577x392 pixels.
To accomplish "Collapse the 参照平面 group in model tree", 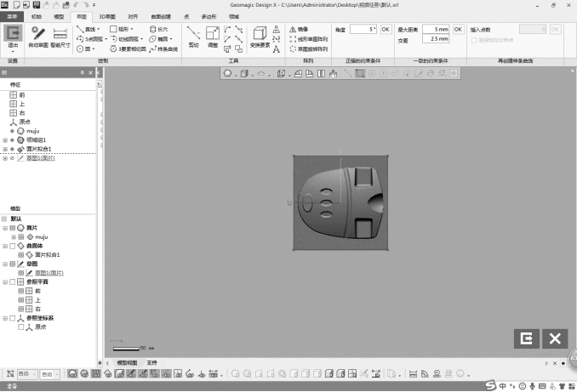I will (x=5, y=282).
